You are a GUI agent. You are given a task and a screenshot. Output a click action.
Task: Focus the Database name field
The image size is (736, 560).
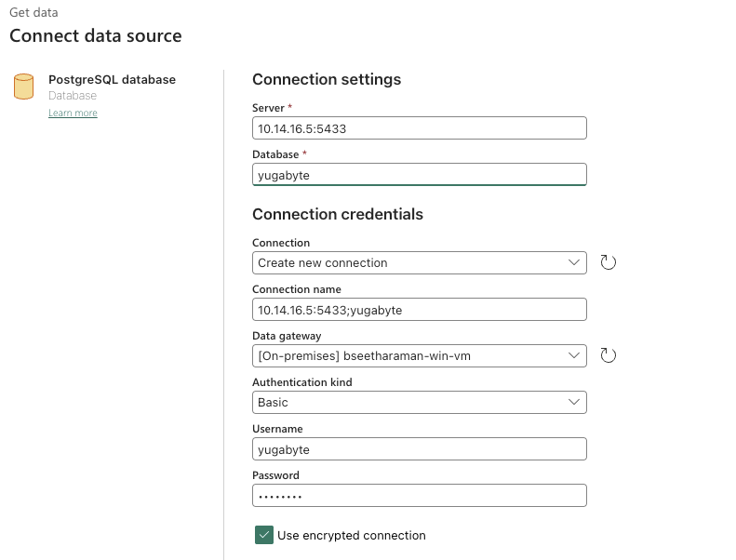pyautogui.click(x=419, y=174)
